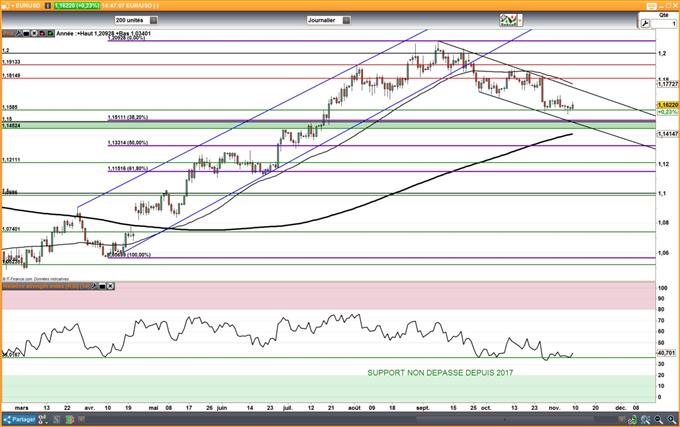Viewport: 680px width, 427px height.
Task: Click the arrow button beside Journalier
Action: [346, 20]
